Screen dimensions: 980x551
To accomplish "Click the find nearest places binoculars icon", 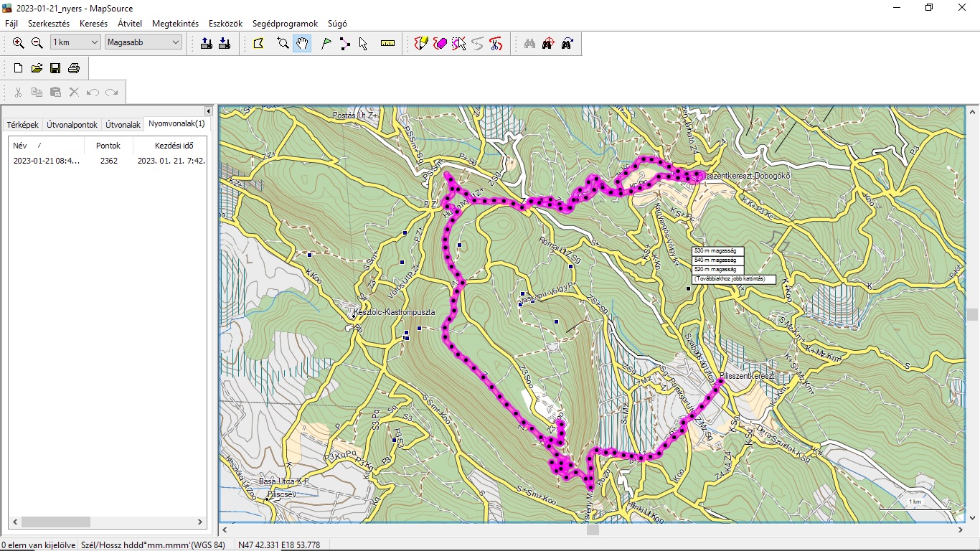I will (548, 43).
